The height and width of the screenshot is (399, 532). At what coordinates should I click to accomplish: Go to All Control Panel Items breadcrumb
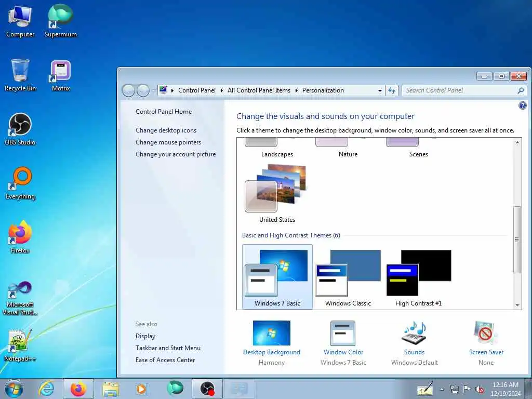pyautogui.click(x=259, y=90)
